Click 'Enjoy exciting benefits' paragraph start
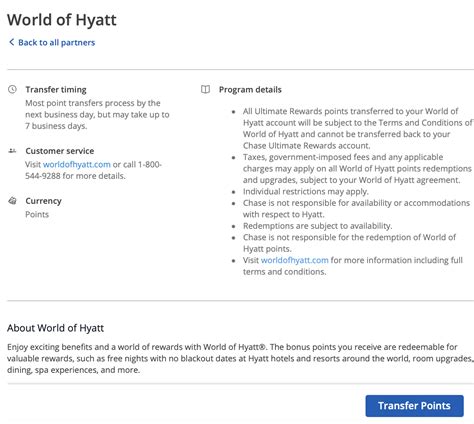 pyautogui.click(x=50, y=347)
